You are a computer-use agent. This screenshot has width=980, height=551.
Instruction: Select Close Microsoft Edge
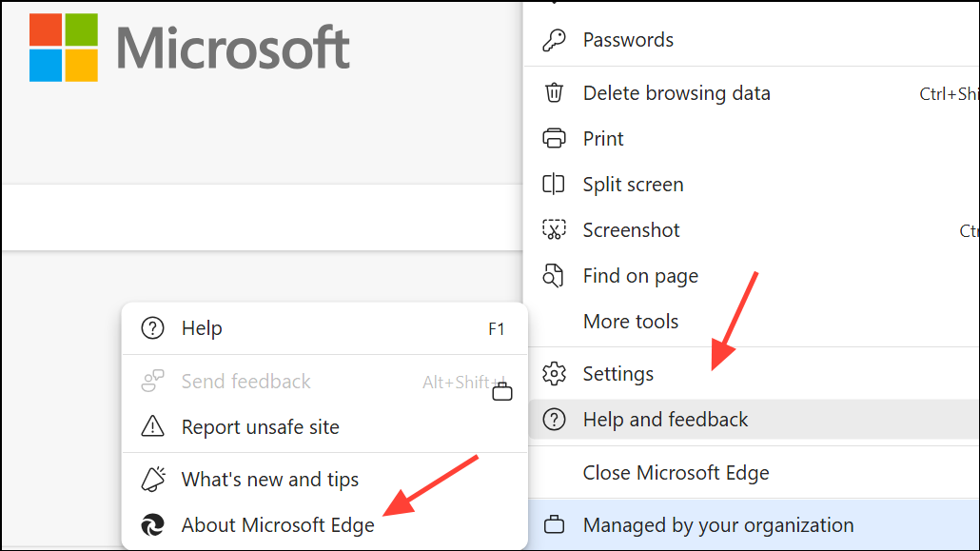tap(676, 473)
